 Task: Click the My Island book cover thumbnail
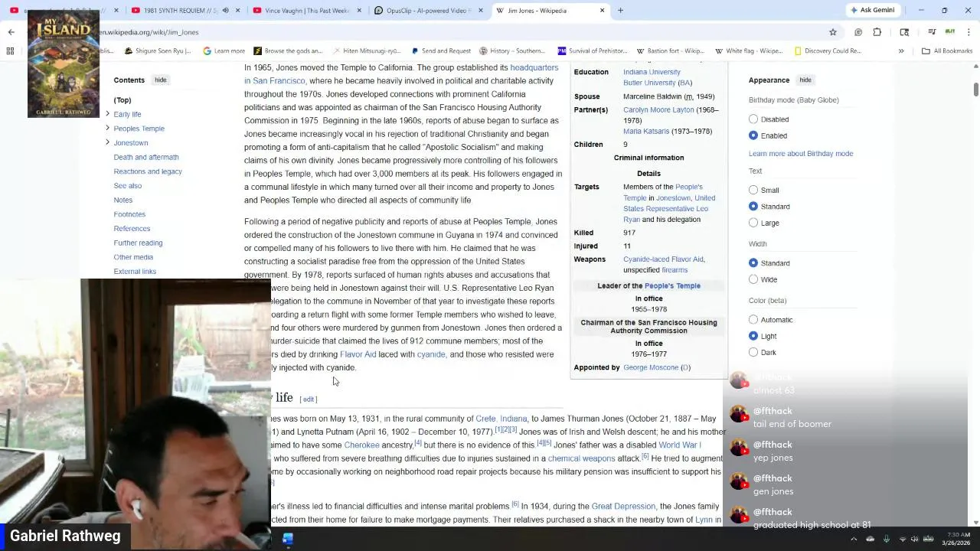tap(64, 64)
